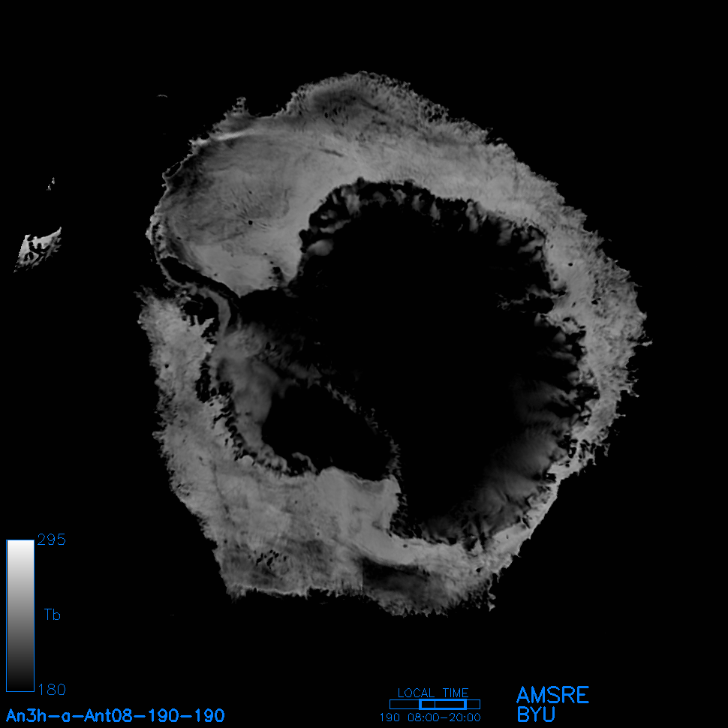Click the AMSRE sensor label
This screenshot has height=728, width=728.
(x=552, y=695)
